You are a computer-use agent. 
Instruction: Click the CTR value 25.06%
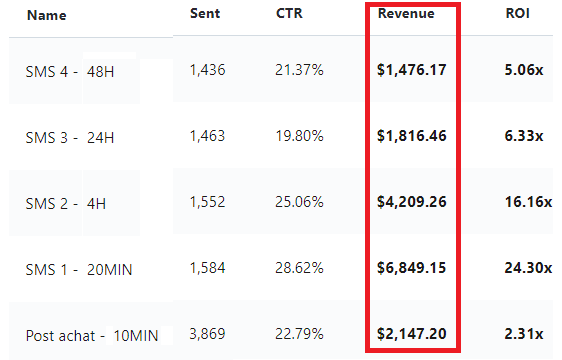(x=299, y=202)
